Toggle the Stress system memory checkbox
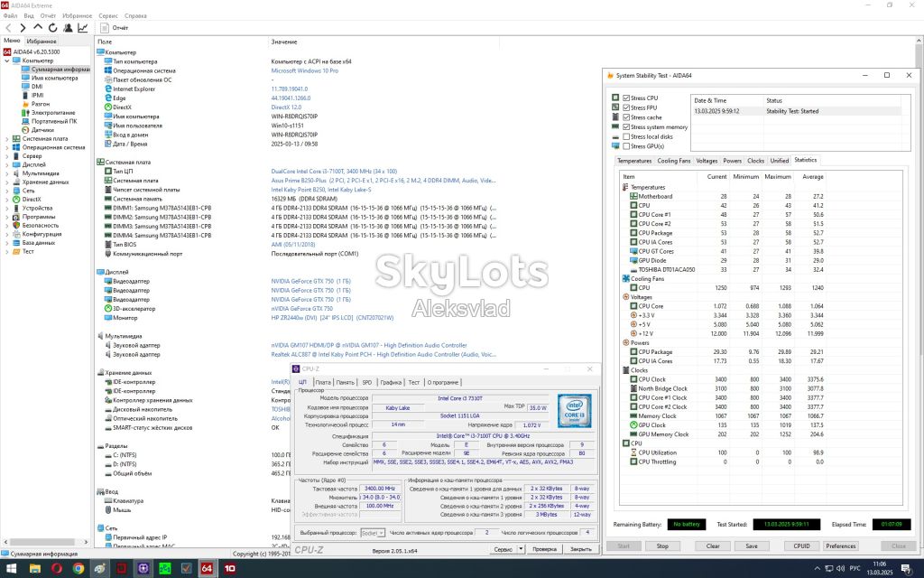This screenshot has height=578, width=924. [626, 126]
